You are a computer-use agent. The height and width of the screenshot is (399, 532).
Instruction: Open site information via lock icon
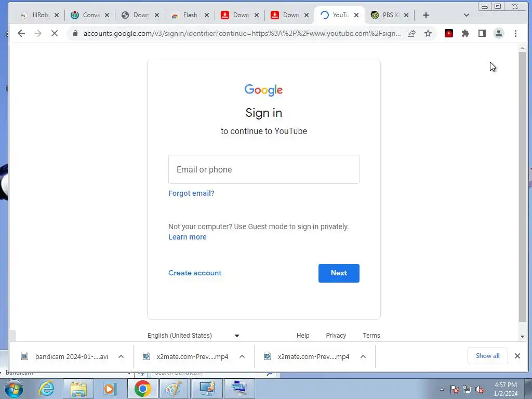coord(75,33)
